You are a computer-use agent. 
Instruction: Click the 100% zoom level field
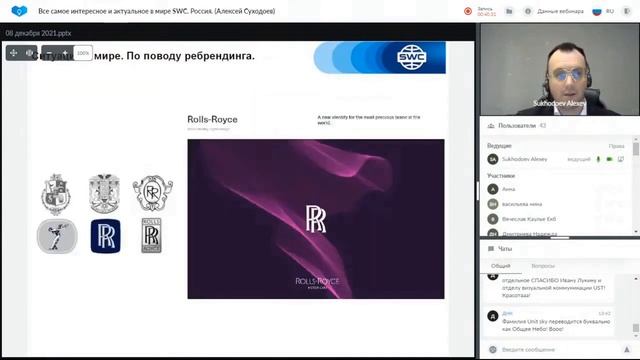pos(83,53)
